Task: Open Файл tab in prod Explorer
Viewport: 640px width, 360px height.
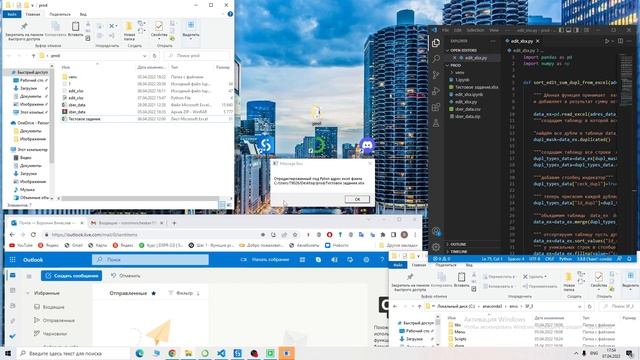Action: pos(12,14)
